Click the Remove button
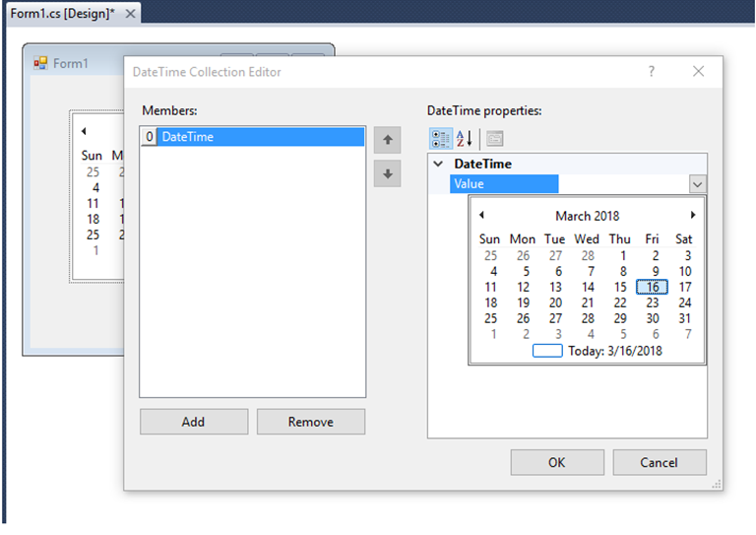The height and width of the screenshot is (535, 756). point(311,422)
